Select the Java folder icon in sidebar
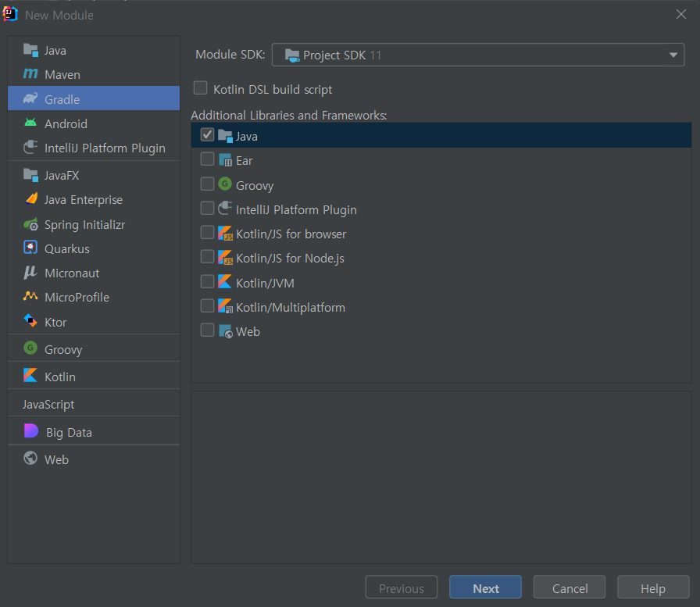 (x=30, y=50)
